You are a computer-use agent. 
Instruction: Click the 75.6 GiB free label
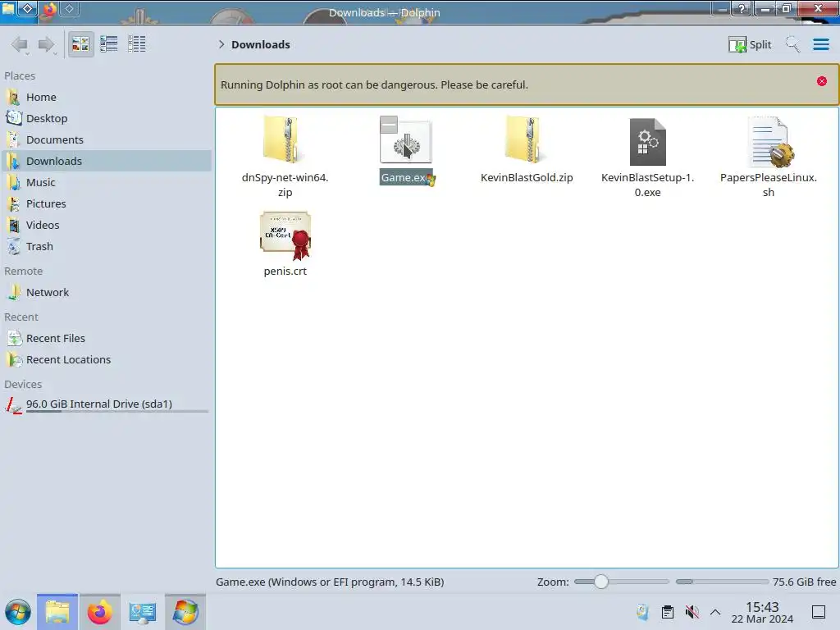[804, 582]
